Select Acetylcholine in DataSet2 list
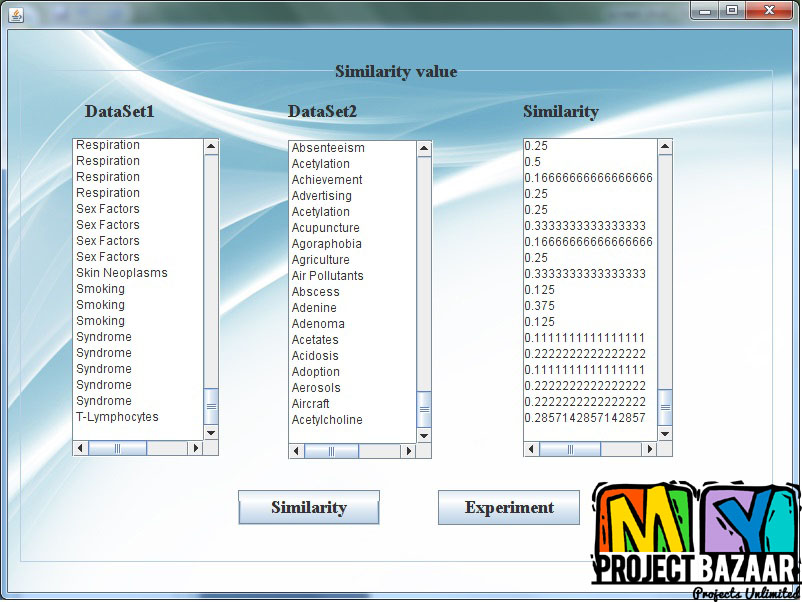This screenshot has height=602, width=802. (327, 420)
